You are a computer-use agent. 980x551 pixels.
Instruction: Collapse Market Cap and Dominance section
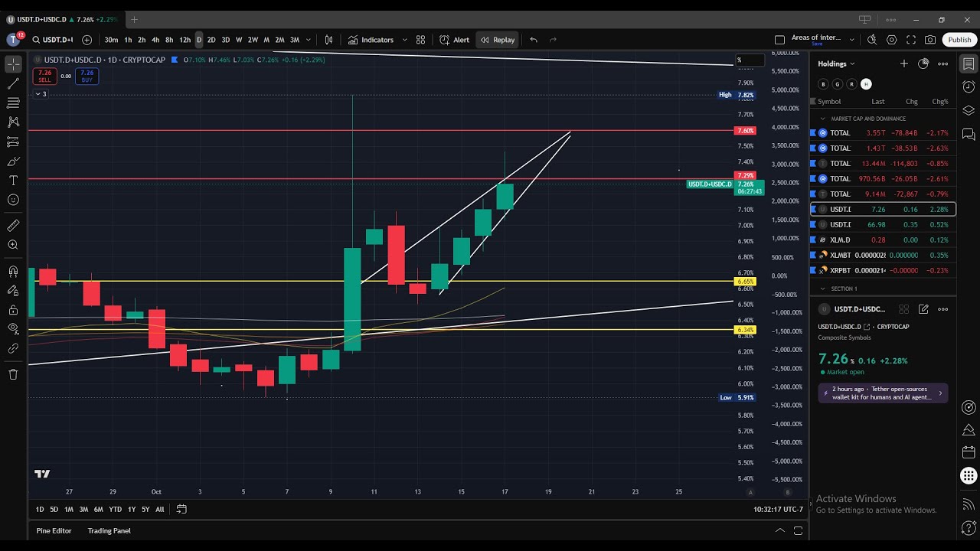(823, 119)
